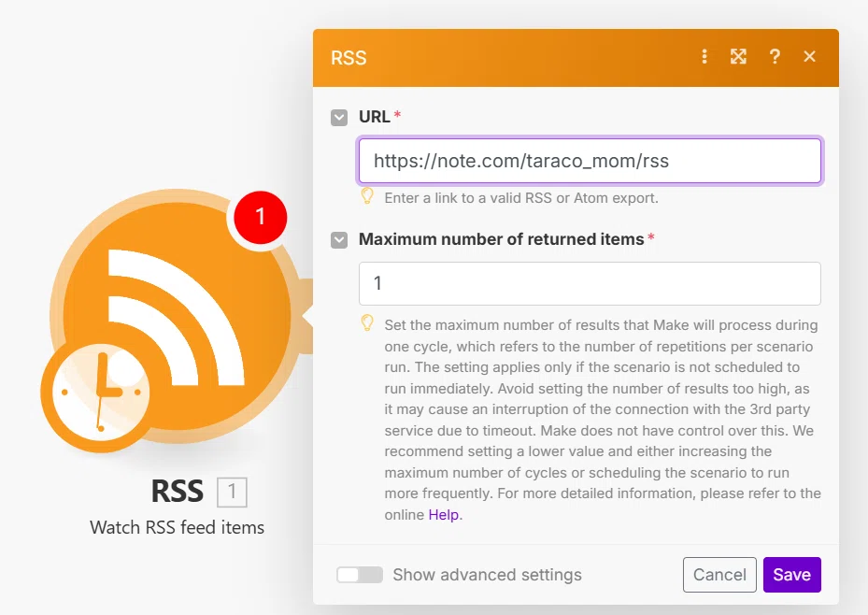Collapse the URL field section
This screenshot has width=868, height=615.
click(339, 118)
